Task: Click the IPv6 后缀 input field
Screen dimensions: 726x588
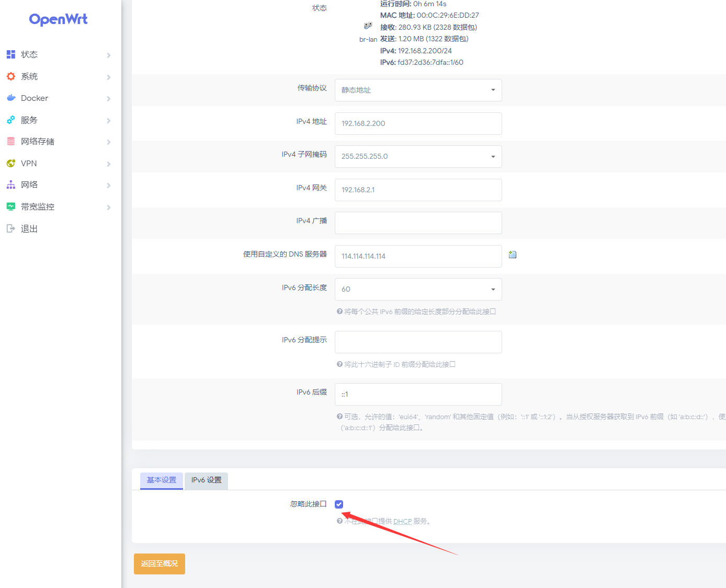Action: click(418, 394)
